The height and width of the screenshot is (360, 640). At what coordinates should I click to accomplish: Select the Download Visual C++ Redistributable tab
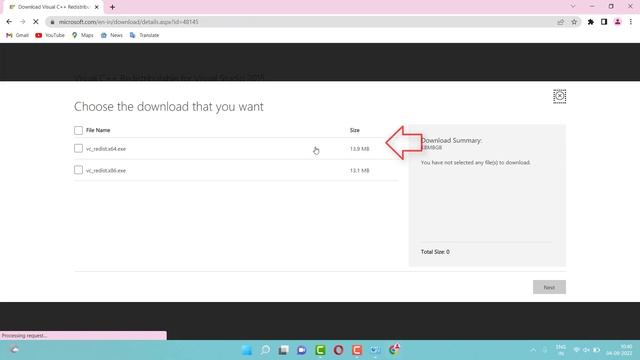pos(53,7)
